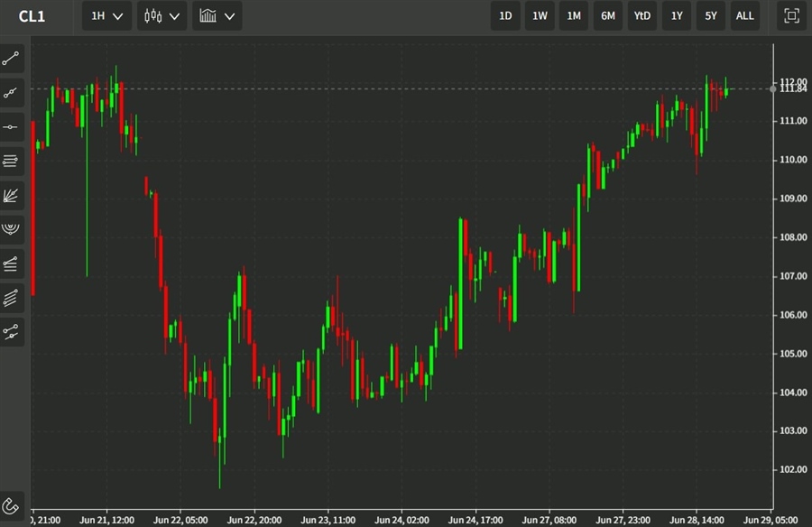Click the Jun 23, 11:00 time label
The height and width of the screenshot is (527, 812).
pyautogui.click(x=328, y=520)
